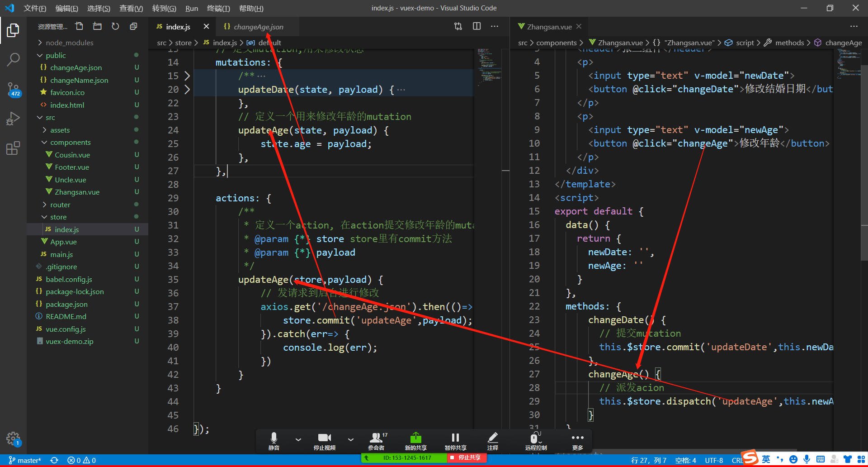Open more actions for left editor group
The image size is (868, 467).
pos(495,26)
